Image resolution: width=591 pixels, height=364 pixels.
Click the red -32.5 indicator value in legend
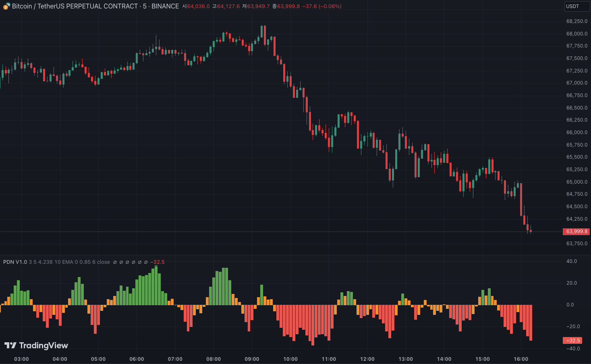(158, 262)
